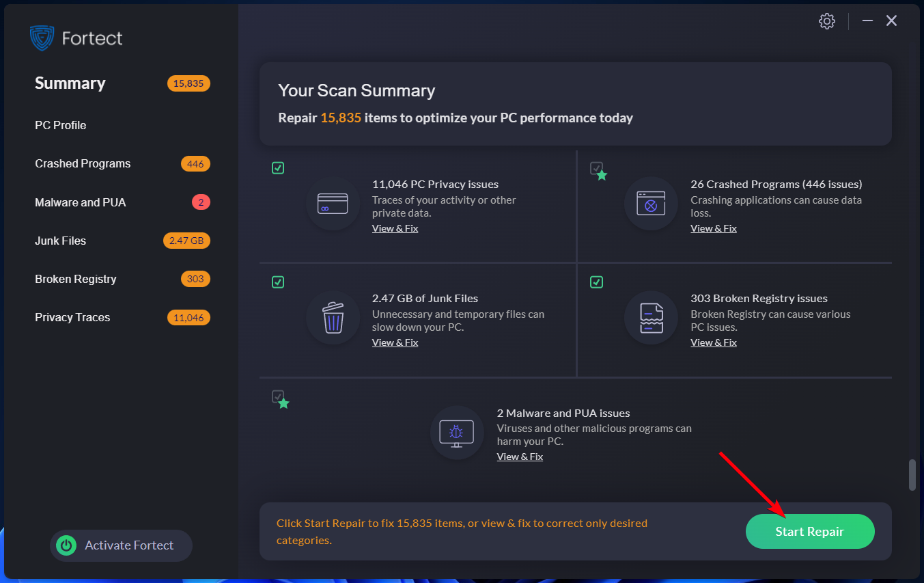The height and width of the screenshot is (583, 924).
Task: Click the '11,046 PC Privacy issues' heading
Action: click(x=435, y=185)
